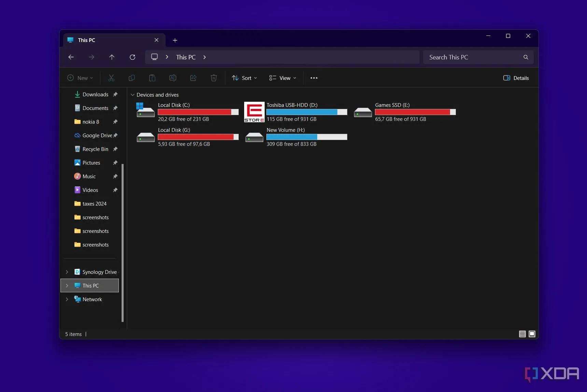Open Documents in the sidebar
587x392 pixels.
[95, 108]
